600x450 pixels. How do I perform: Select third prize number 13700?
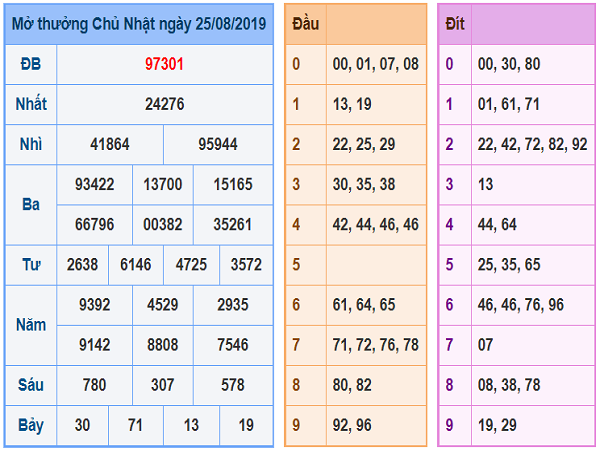(x=163, y=184)
